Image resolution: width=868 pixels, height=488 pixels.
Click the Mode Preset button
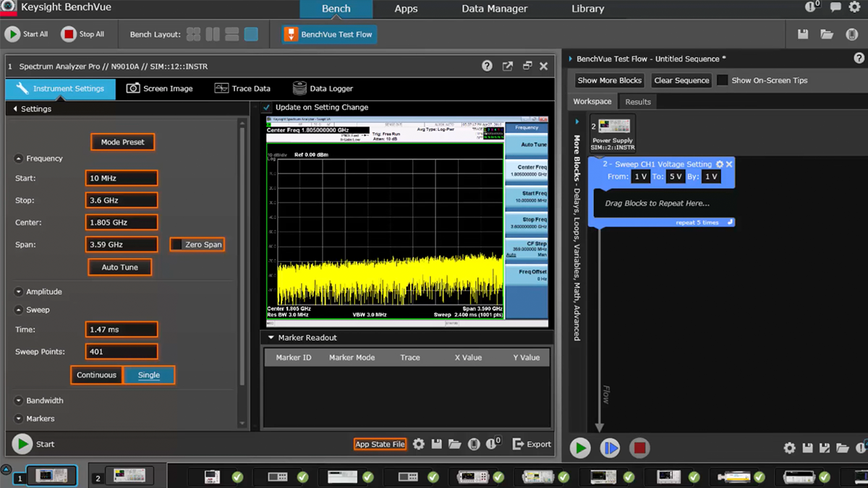click(122, 142)
